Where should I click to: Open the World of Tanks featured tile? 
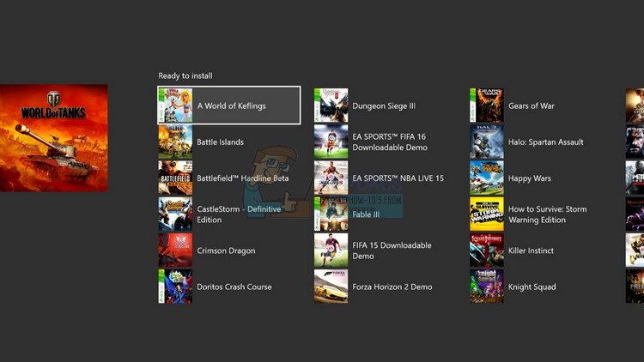(x=54, y=138)
